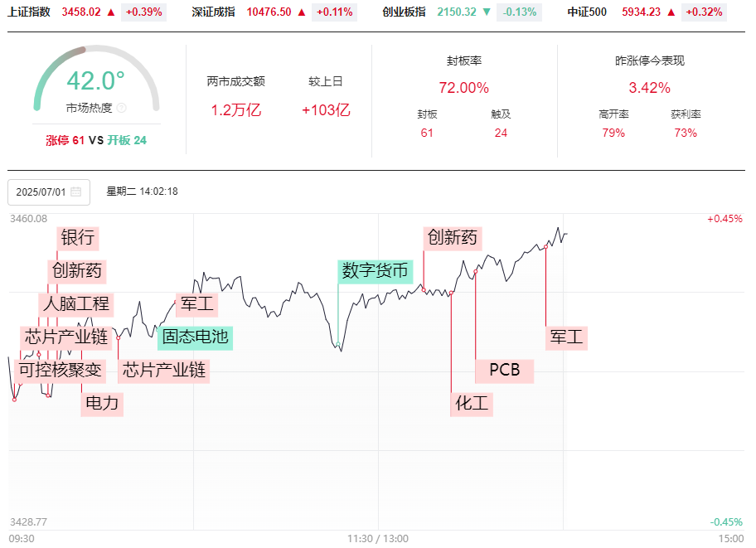Image resolution: width=756 pixels, height=548 pixels.
Task: Click the 开板 24 count
Action: point(127,141)
